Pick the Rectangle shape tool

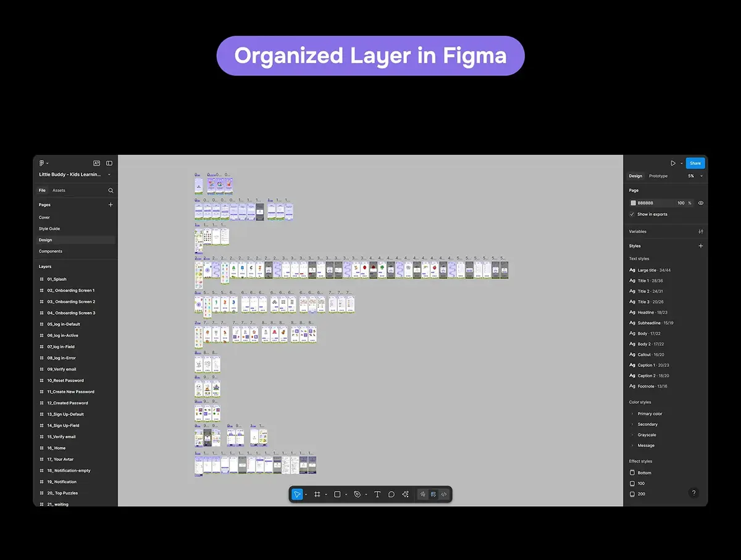pyautogui.click(x=337, y=495)
